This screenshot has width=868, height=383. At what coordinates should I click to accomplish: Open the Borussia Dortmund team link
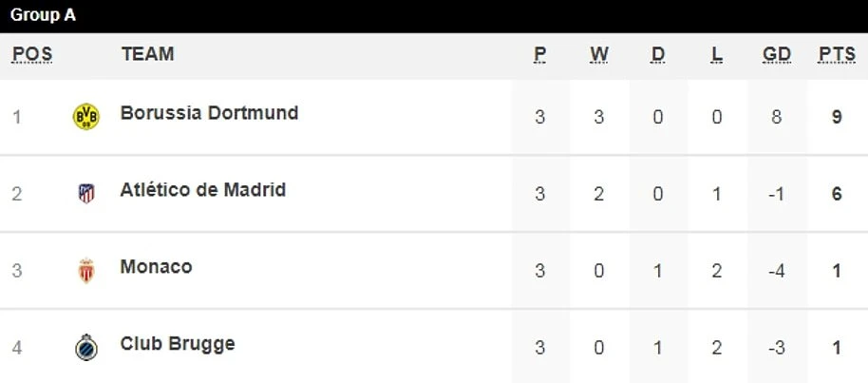click(209, 113)
